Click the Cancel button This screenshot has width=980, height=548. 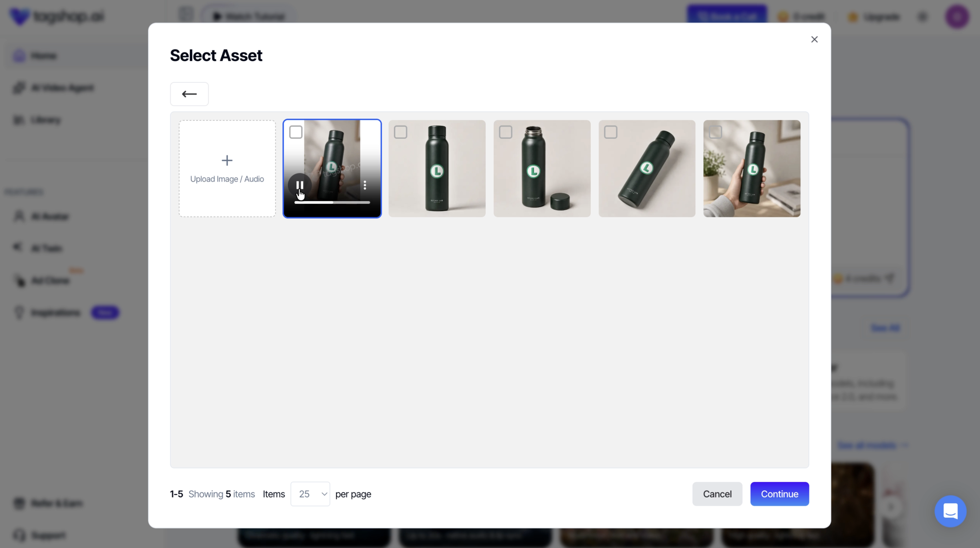pyautogui.click(x=717, y=494)
